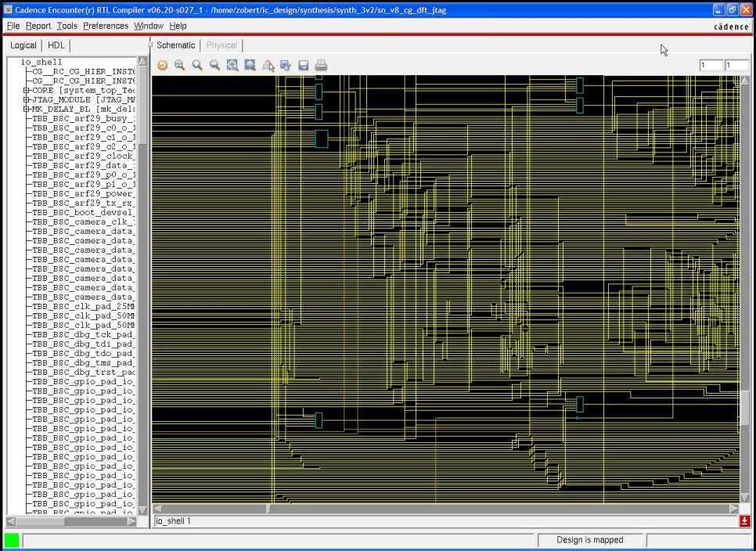The height and width of the screenshot is (551, 756).
Task: Switch to the HDL tab
Action: pos(56,45)
